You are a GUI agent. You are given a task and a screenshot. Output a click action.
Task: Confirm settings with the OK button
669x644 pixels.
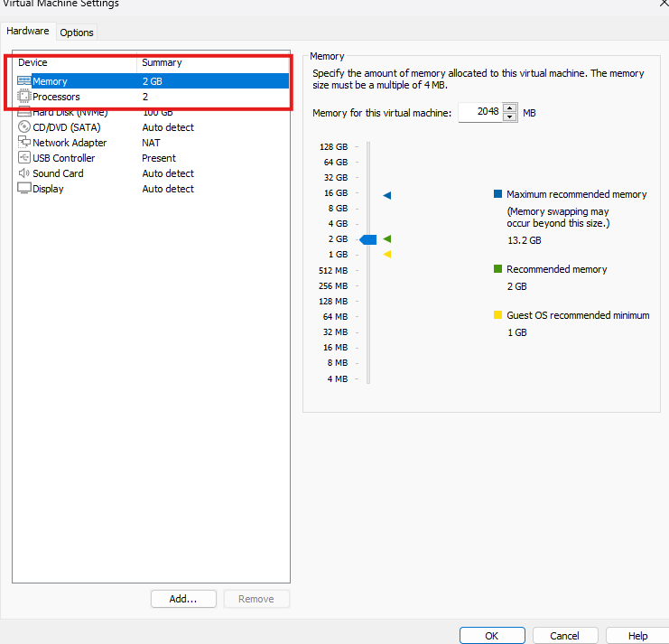[492, 636]
